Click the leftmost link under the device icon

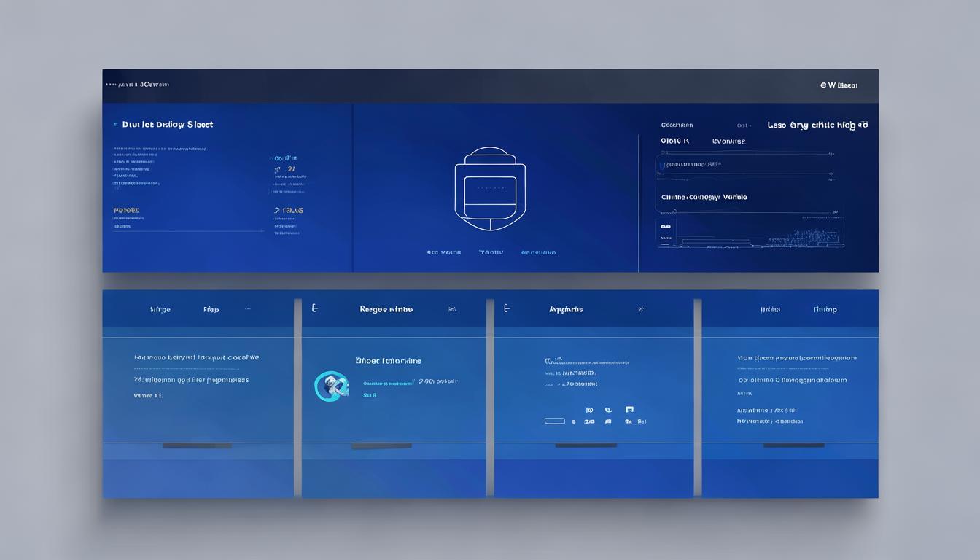coord(444,252)
